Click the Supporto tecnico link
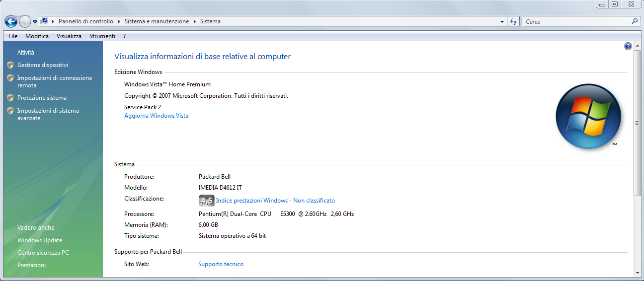Screen dimensions: 644x281 click(x=221, y=264)
